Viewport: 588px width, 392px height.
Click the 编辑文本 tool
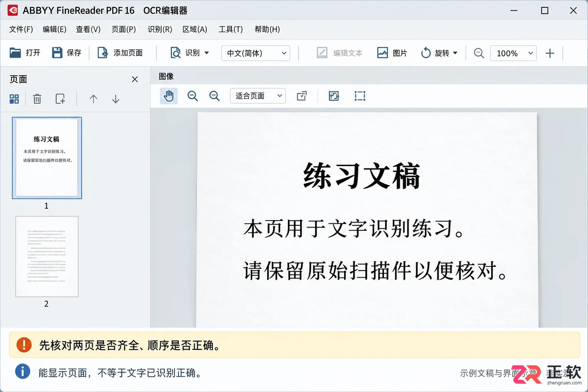click(340, 53)
